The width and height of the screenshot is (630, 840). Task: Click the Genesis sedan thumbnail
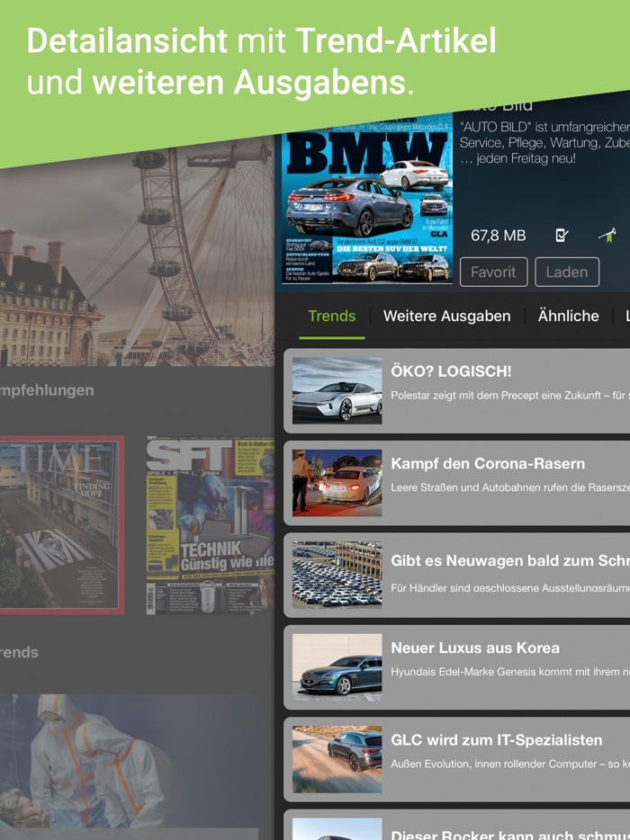click(x=337, y=667)
